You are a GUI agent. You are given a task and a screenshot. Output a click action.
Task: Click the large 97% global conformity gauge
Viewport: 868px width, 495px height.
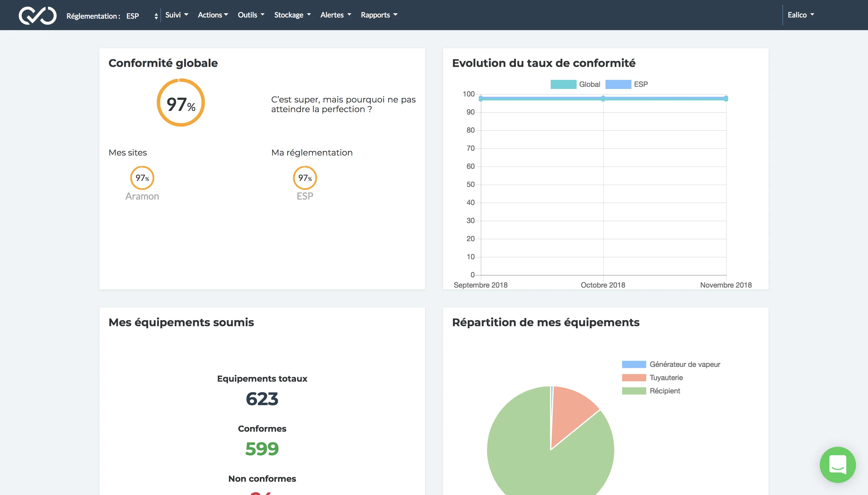coord(181,103)
